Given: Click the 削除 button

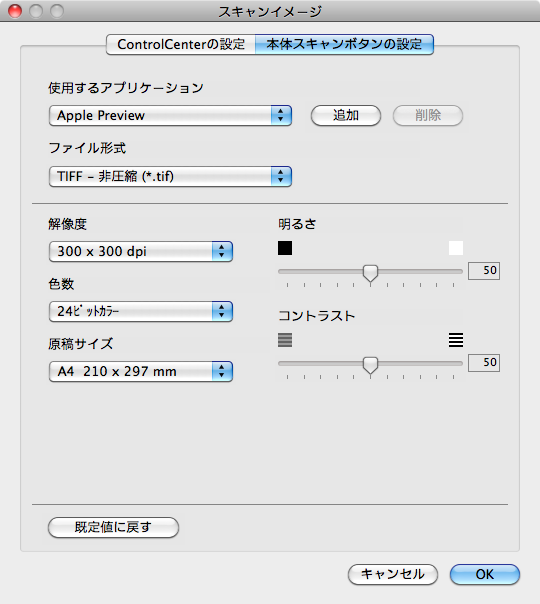Looking at the screenshot, I should (x=428, y=115).
